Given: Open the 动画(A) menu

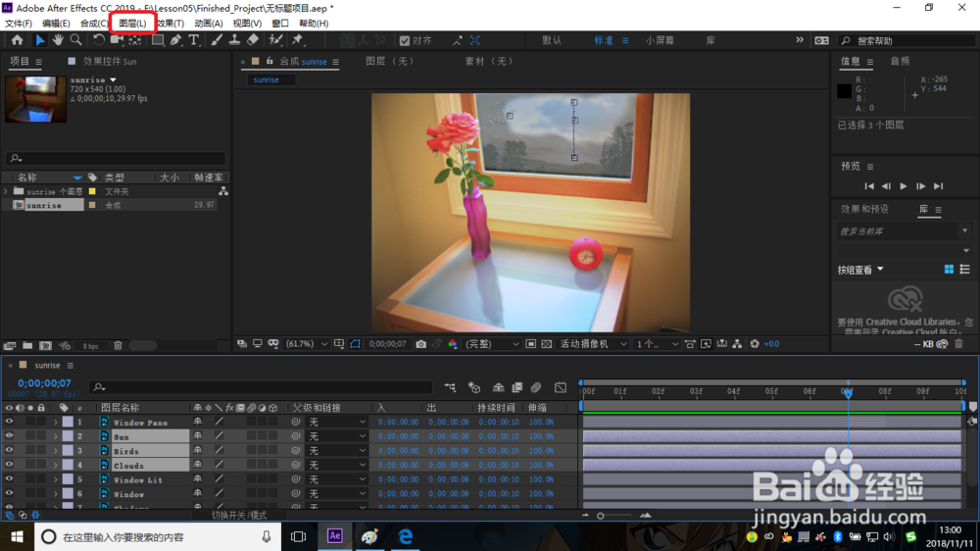Looking at the screenshot, I should [208, 24].
